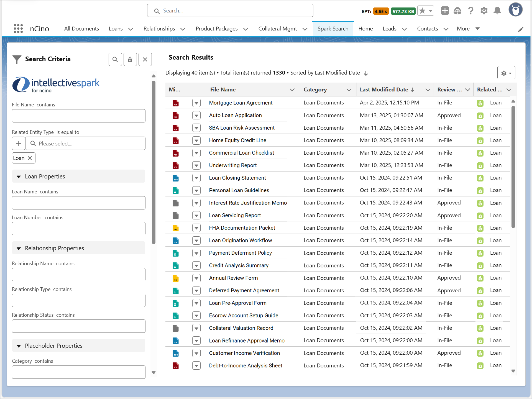Click the favorites star icon
532x399 pixels.
tap(422, 11)
